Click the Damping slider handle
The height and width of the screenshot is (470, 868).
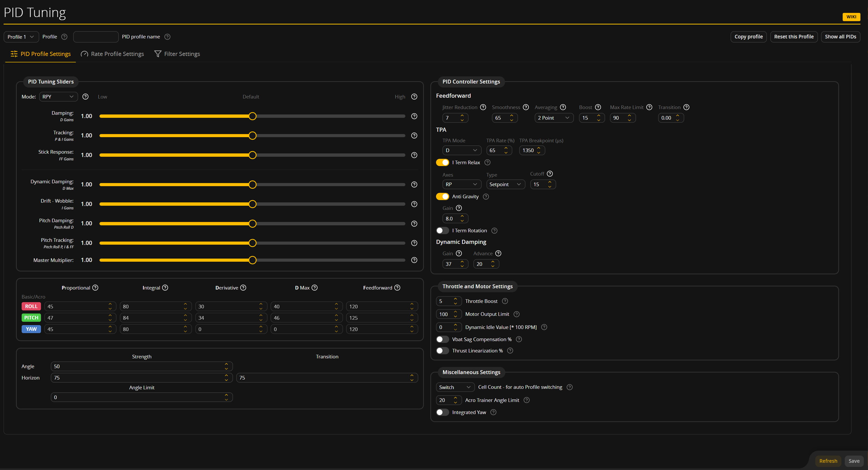pyautogui.click(x=252, y=116)
